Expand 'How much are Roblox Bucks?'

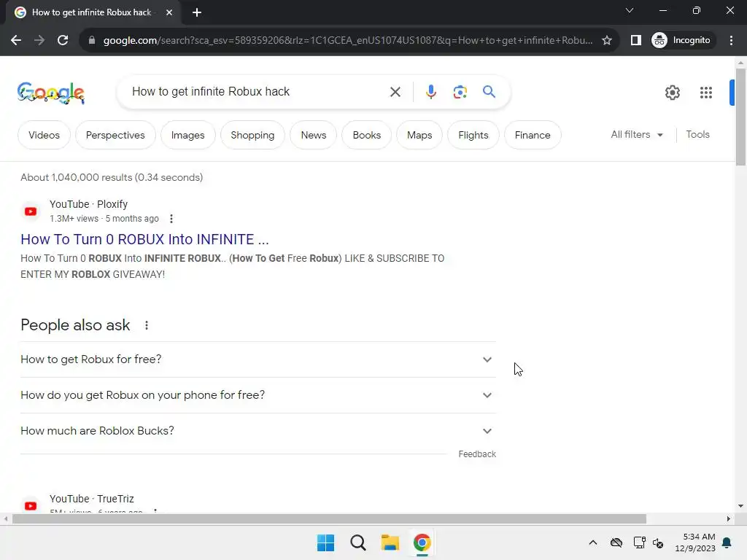click(258, 431)
